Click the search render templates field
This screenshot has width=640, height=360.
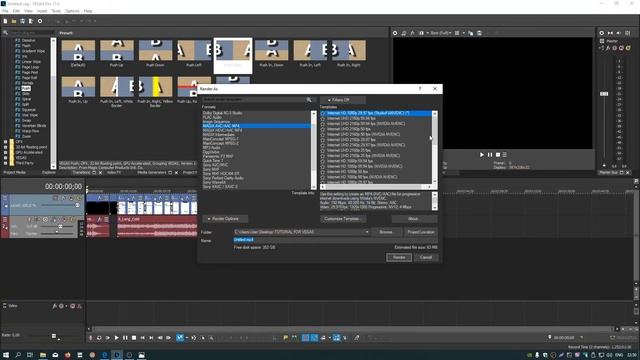tap(255, 100)
